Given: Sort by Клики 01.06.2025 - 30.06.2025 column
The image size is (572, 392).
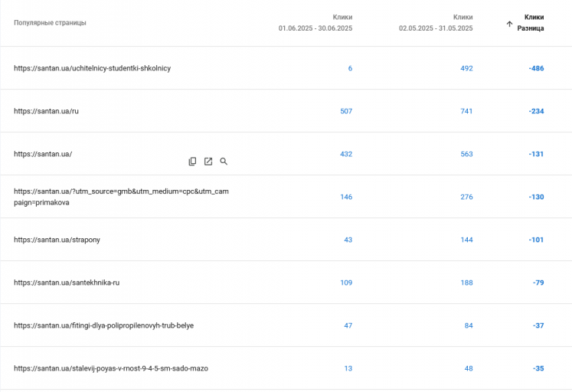Looking at the screenshot, I should (x=315, y=23).
